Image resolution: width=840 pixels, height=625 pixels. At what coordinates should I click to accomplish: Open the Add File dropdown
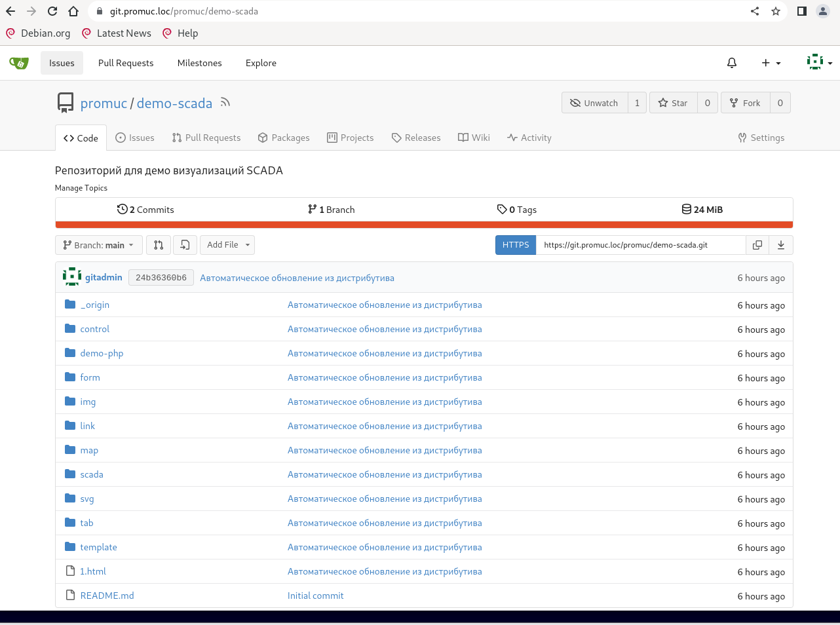(x=227, y=245)
